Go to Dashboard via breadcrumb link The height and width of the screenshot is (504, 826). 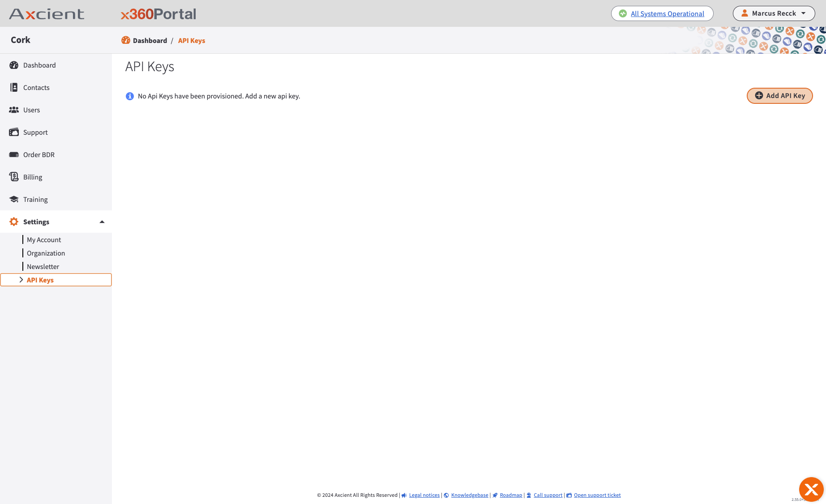click(x=150, y=40)
